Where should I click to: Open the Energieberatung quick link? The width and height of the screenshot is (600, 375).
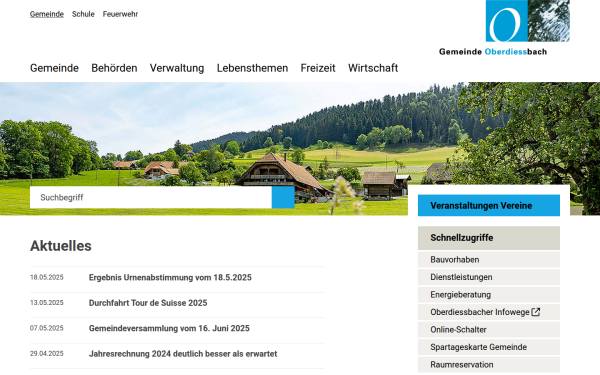point(489,295)
